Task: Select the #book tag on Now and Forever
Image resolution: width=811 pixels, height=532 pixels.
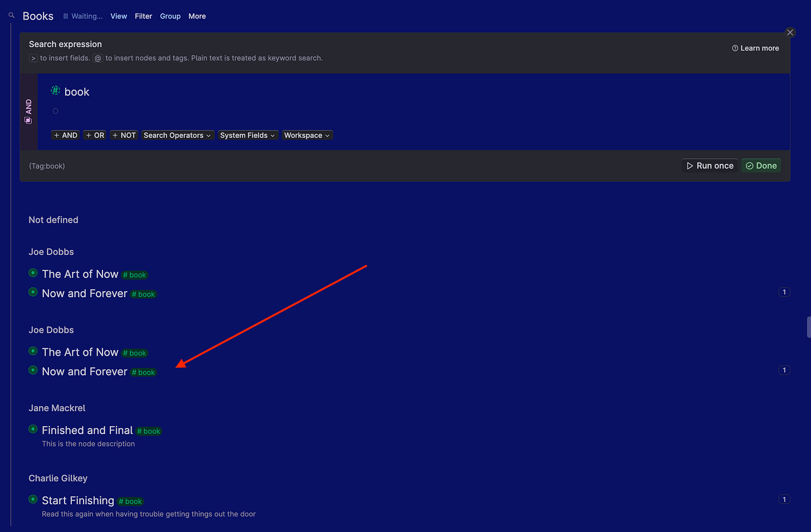Action: pyautogui.click(x=143, y=294)
